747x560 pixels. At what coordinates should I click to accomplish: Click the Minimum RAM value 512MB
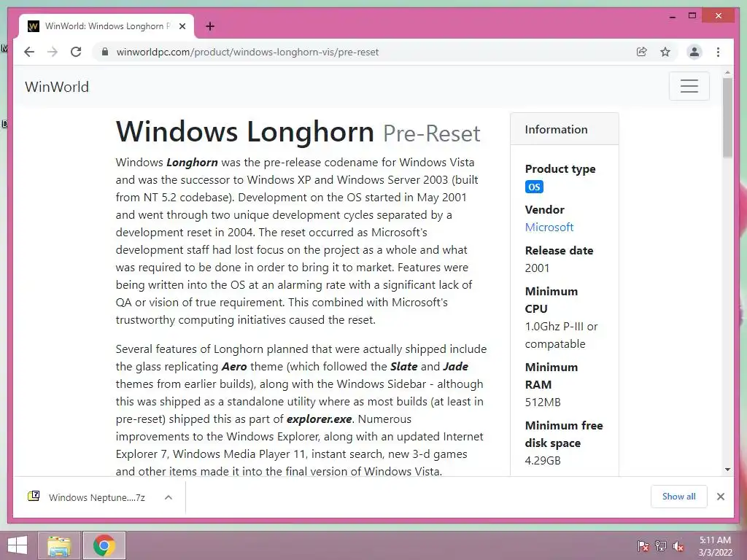[543, 402]
